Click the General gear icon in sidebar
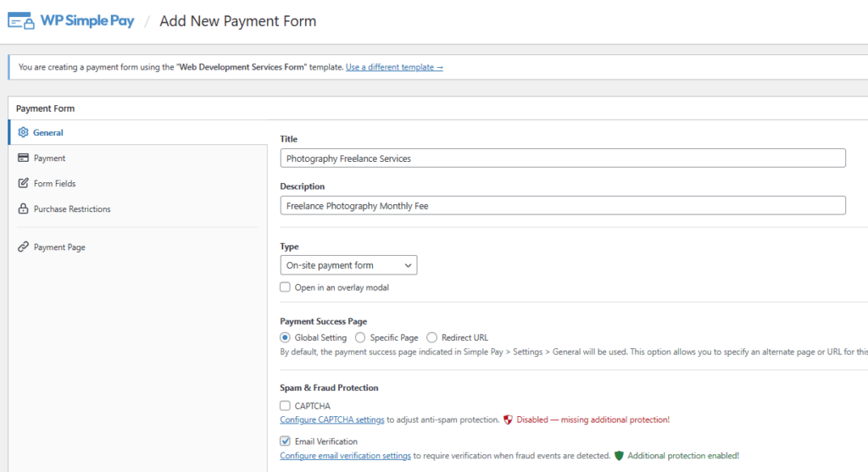 23,132
